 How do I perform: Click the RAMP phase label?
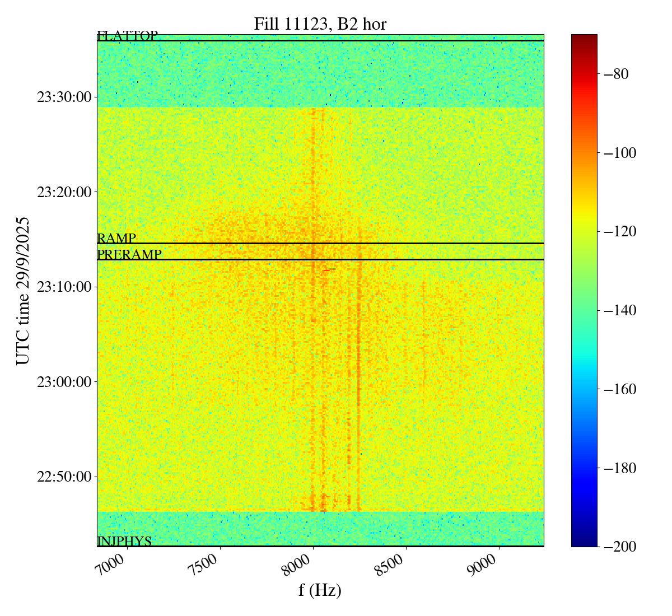(116, 239)
